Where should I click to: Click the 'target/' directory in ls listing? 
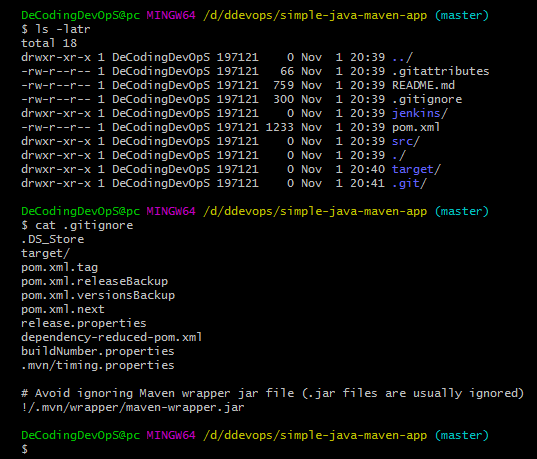416,169
